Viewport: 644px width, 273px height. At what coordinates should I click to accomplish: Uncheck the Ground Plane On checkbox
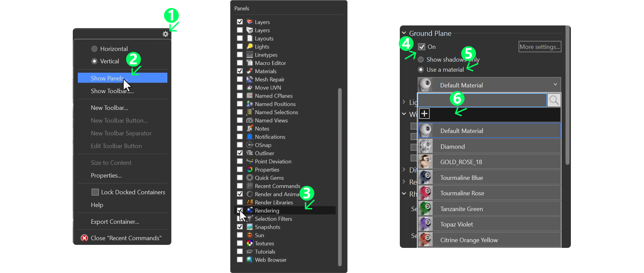422,47
